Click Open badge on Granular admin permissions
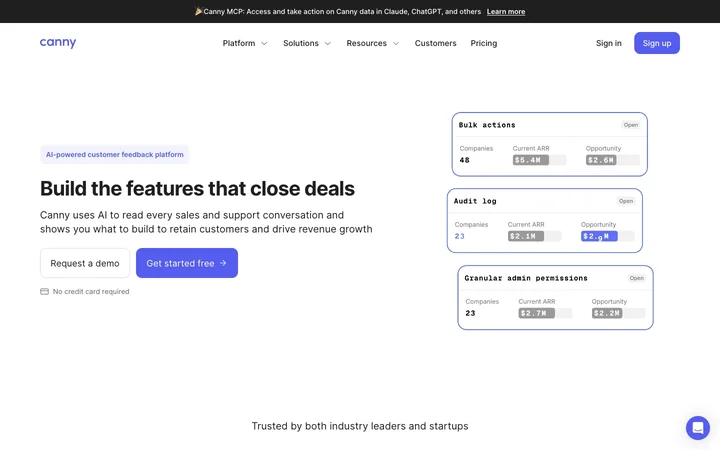Screen dimensions: 720x450 coord(636,278)
